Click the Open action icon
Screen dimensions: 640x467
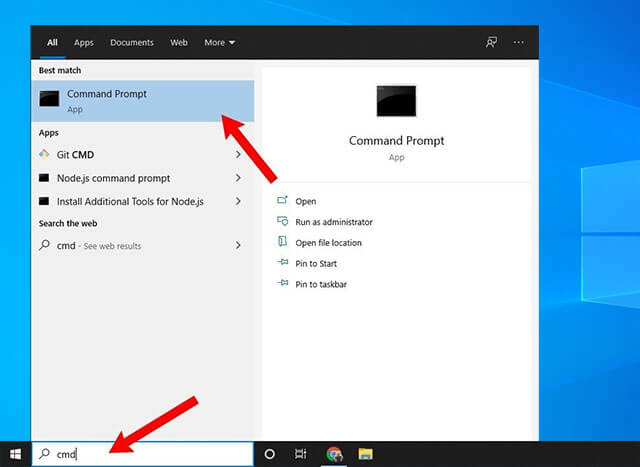tap(282, 200)
